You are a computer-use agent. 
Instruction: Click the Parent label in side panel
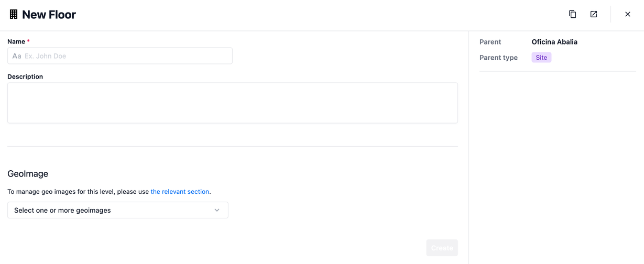[490, 42]
